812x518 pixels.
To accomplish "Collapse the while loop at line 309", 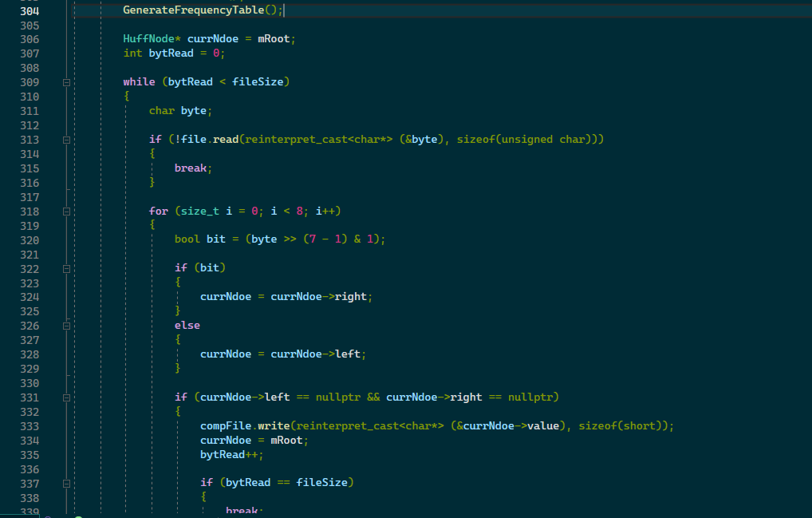I will pos(67,81).
